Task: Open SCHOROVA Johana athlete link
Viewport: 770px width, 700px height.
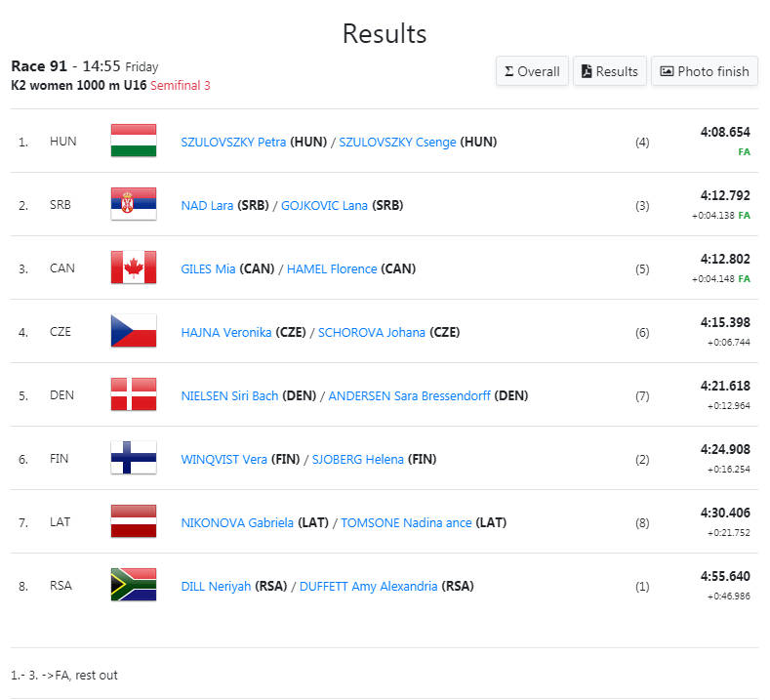Action: click(x=371, y=332)
